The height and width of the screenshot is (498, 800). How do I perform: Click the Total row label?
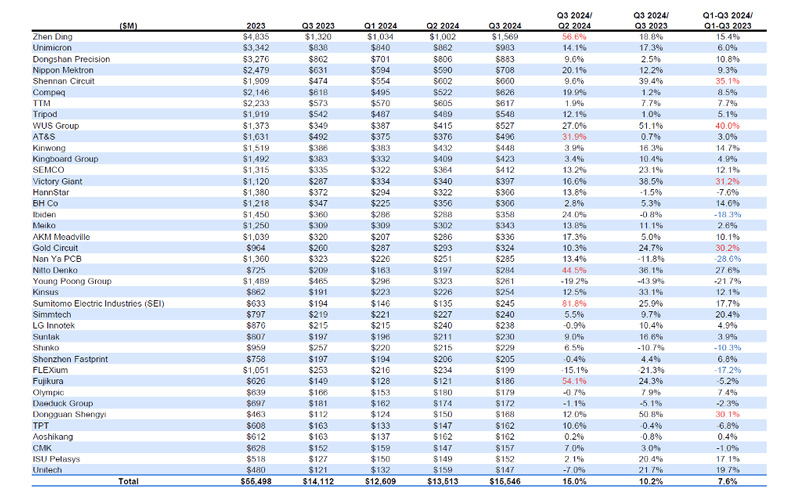128,481
